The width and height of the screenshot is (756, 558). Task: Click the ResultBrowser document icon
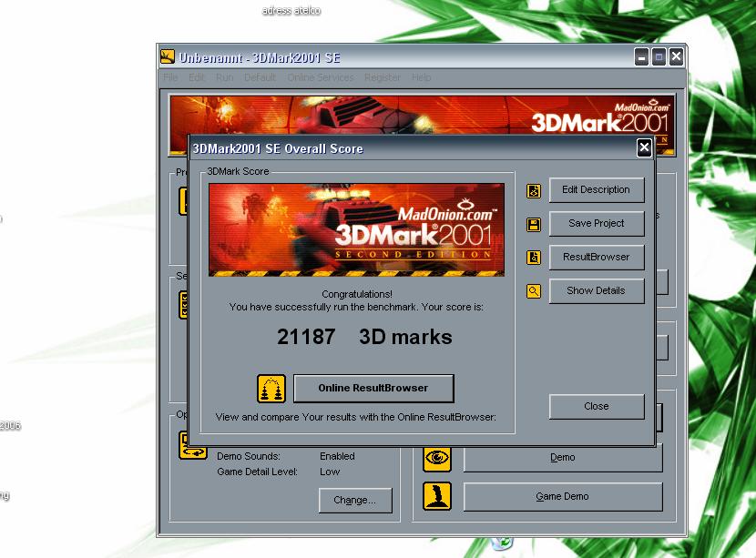[x=533, y=258]
